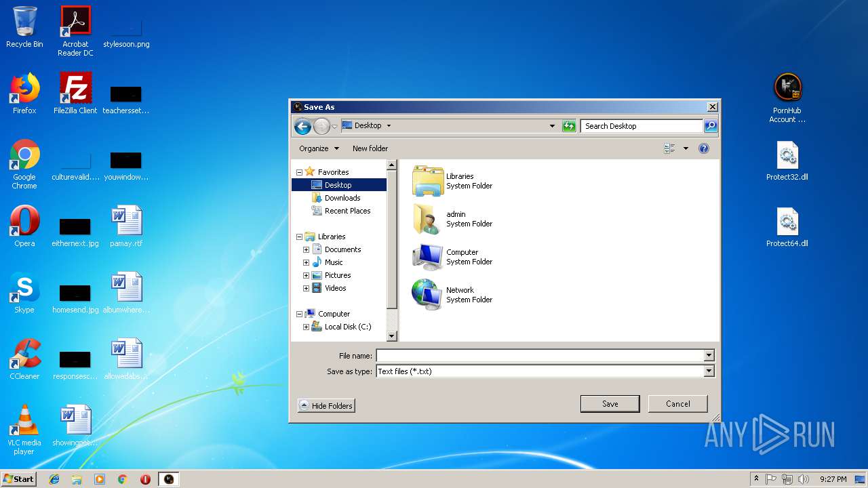Open the help question mark icon
Screen dimensions: 868x488
pos(703,148)
